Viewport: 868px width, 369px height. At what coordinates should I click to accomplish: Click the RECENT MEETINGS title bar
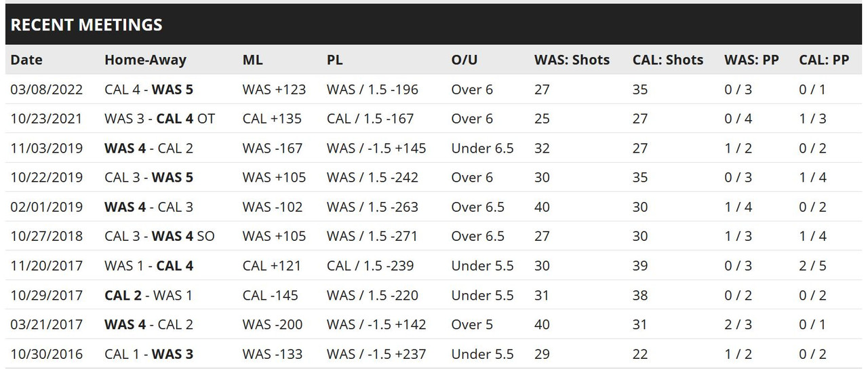tap(434, 25)
